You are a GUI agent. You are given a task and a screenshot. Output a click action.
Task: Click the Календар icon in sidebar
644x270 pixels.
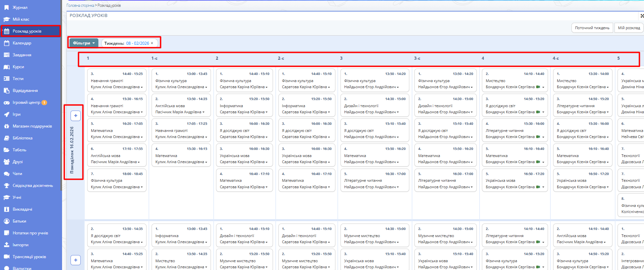point(6,43)
